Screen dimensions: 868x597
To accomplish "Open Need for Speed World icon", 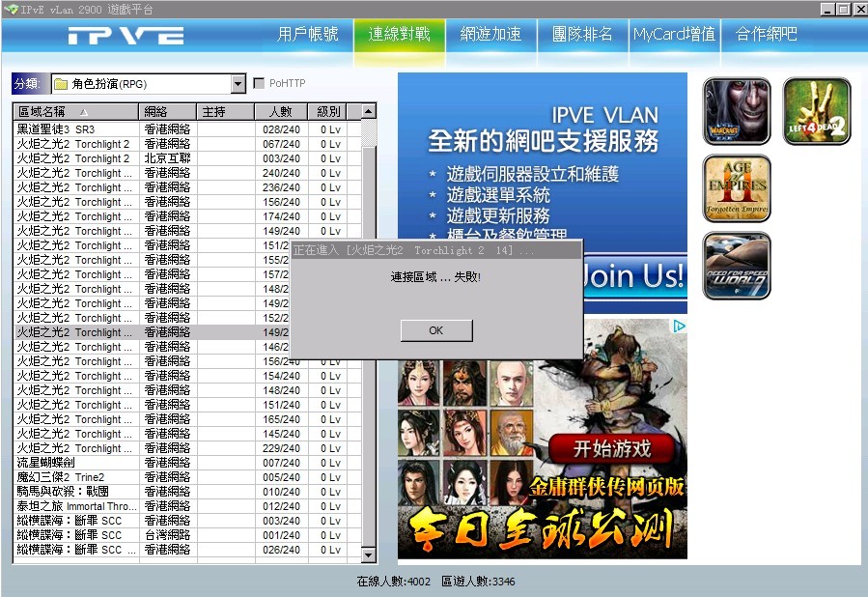I will click(x=737, y=266).
